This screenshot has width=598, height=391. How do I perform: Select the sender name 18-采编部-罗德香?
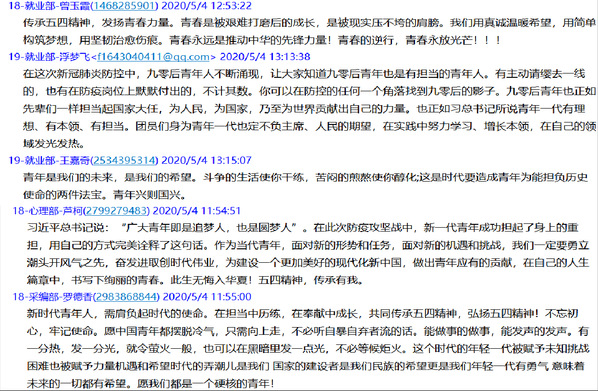click(53, 296)
